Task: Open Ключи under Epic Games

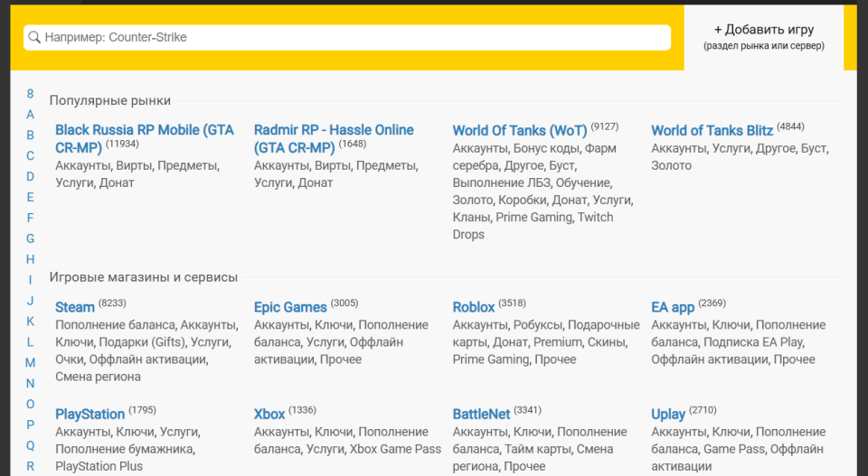Action: tap(333, 324)
